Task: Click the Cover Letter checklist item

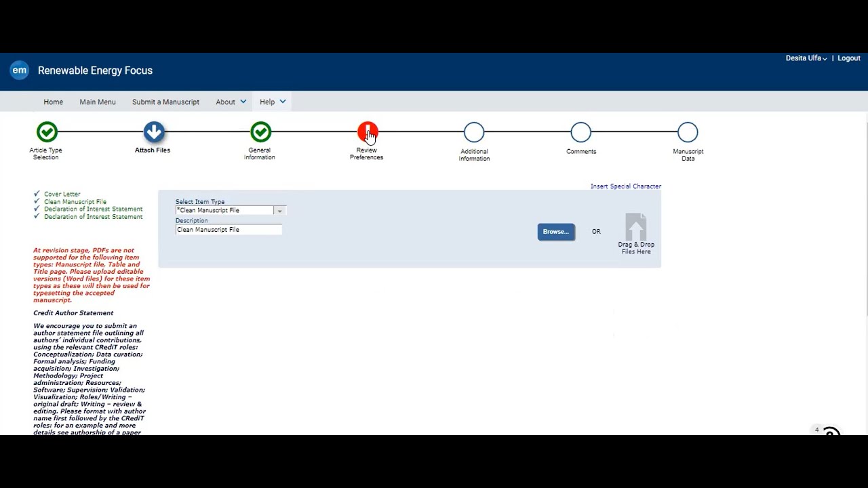Action: tap(62, 194)
